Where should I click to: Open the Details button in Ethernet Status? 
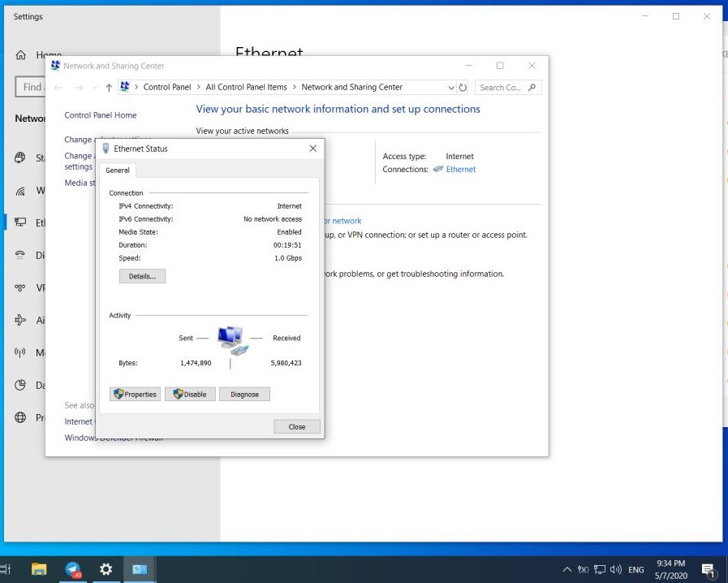pos(142,276)
